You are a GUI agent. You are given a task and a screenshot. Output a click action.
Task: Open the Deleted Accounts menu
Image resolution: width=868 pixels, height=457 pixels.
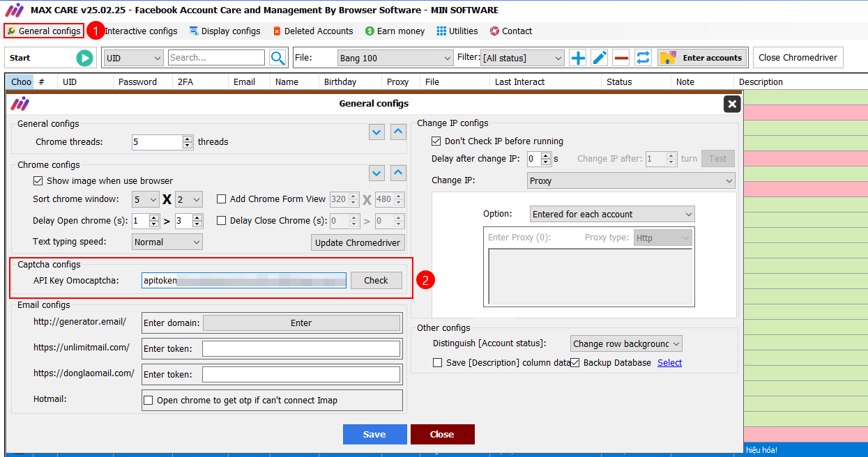[313, 31]
